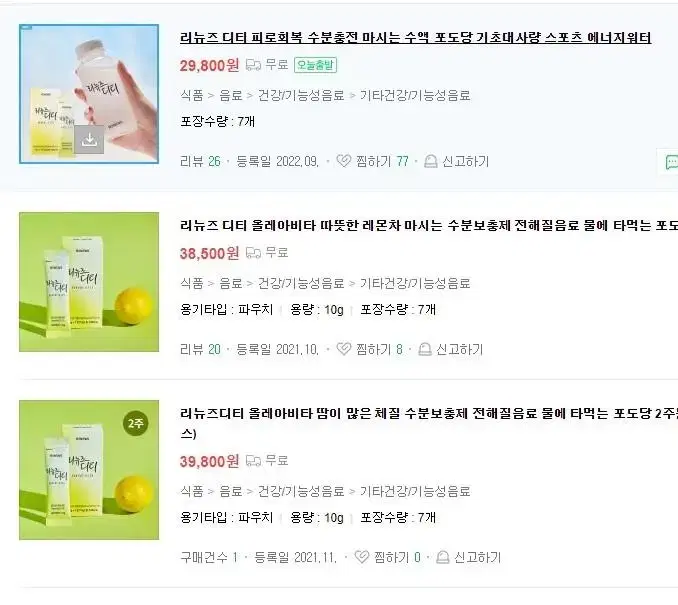Click the report siren icon on second product
678x605 pixels.
(425, 349)
